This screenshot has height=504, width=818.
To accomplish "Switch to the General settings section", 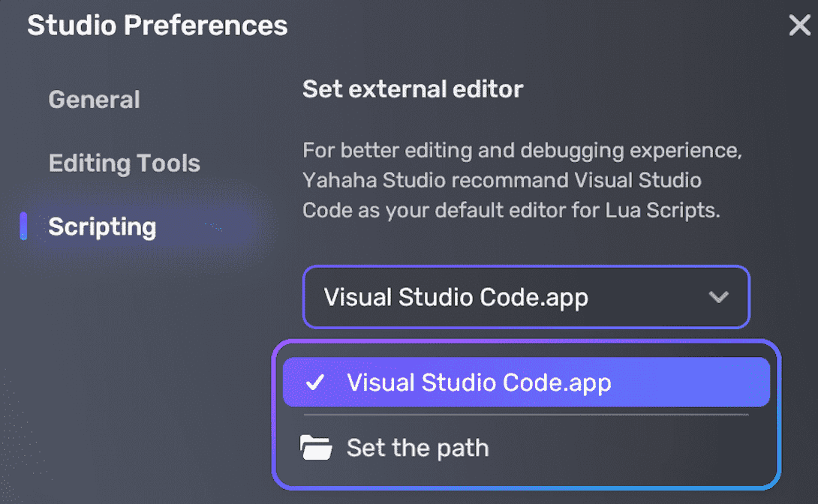I will coord(94,98).
